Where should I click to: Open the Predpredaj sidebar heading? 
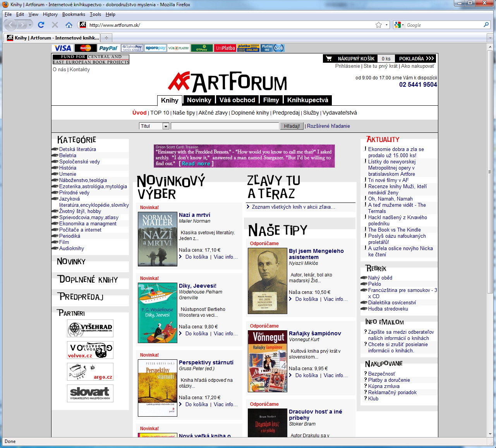pos(81,297)
